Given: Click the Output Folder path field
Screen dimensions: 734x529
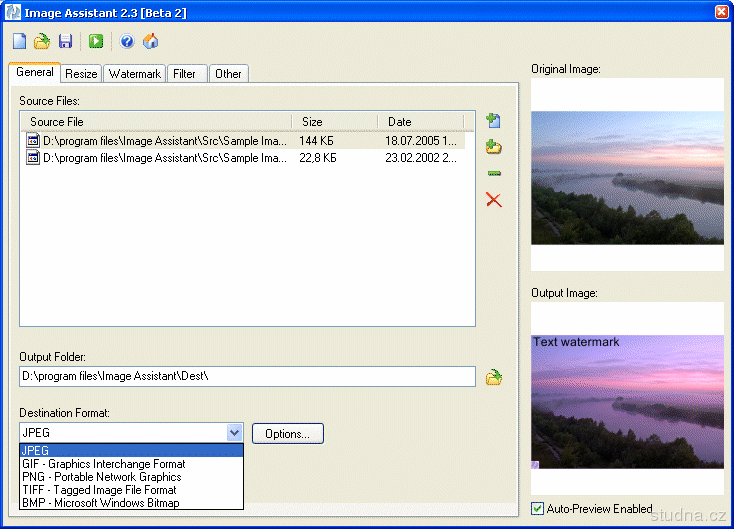Looking at the screenshot, I should click(x=247, y=376).
